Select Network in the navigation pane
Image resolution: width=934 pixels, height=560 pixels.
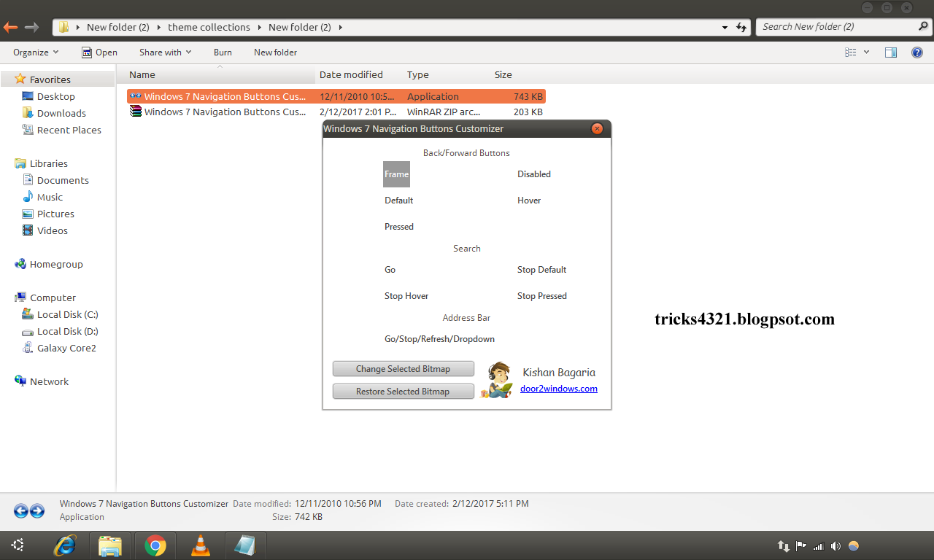49,381
